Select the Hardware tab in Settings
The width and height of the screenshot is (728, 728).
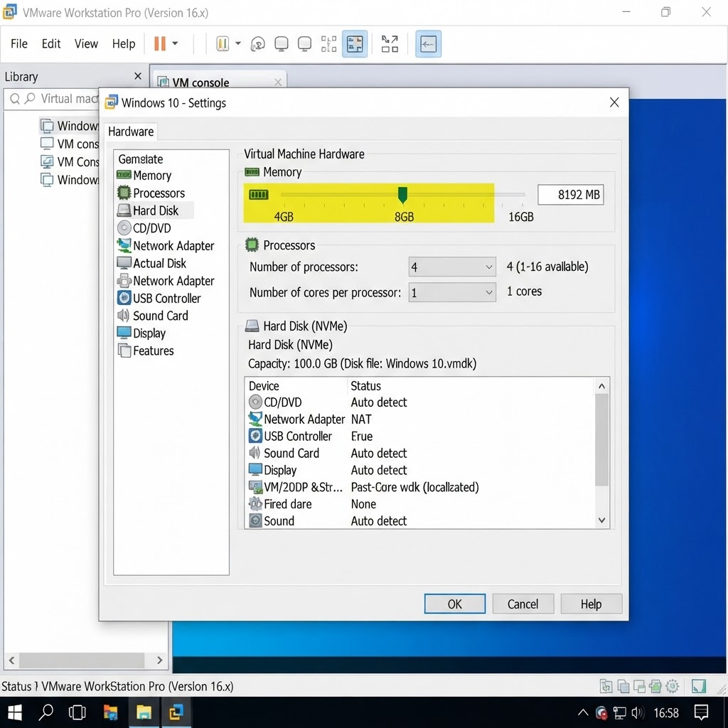tap(131, 132)
